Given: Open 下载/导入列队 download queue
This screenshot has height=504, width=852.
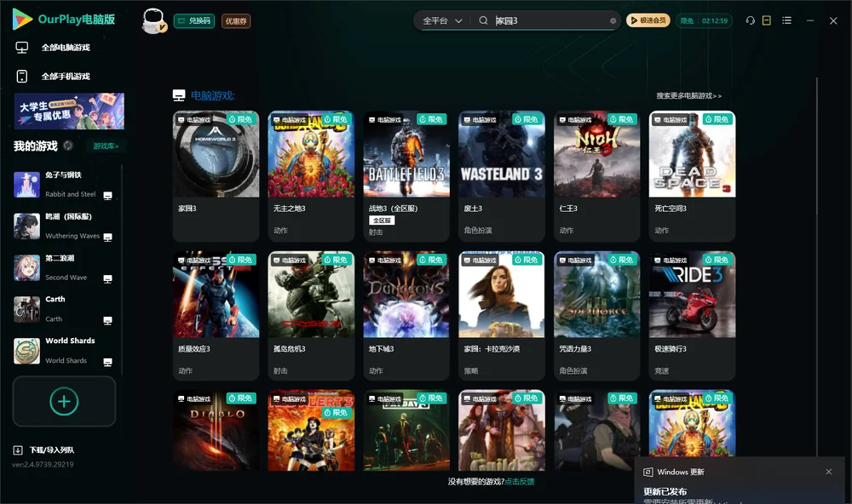Looking at the screenshot, I should (44, 450).
